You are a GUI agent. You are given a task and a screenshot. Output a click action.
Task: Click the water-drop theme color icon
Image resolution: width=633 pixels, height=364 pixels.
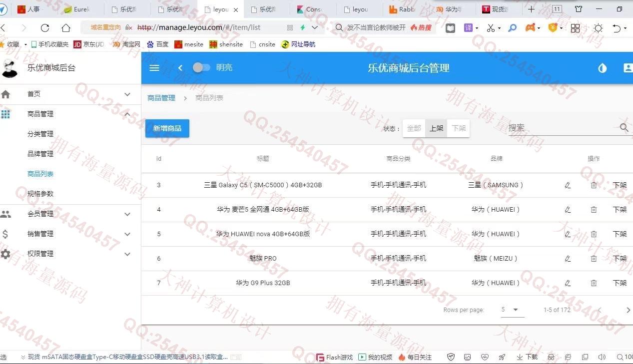pos(603,68)
